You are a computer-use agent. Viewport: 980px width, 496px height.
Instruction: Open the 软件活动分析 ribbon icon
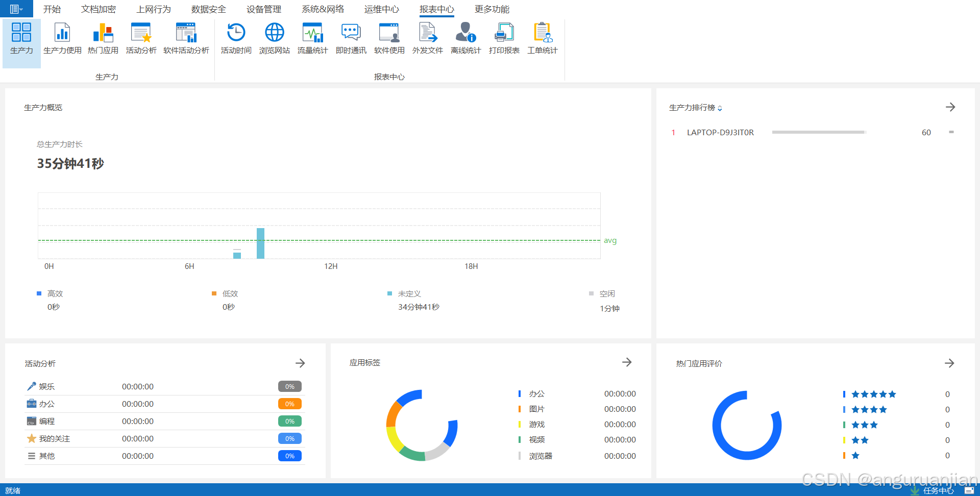[186, 39]
